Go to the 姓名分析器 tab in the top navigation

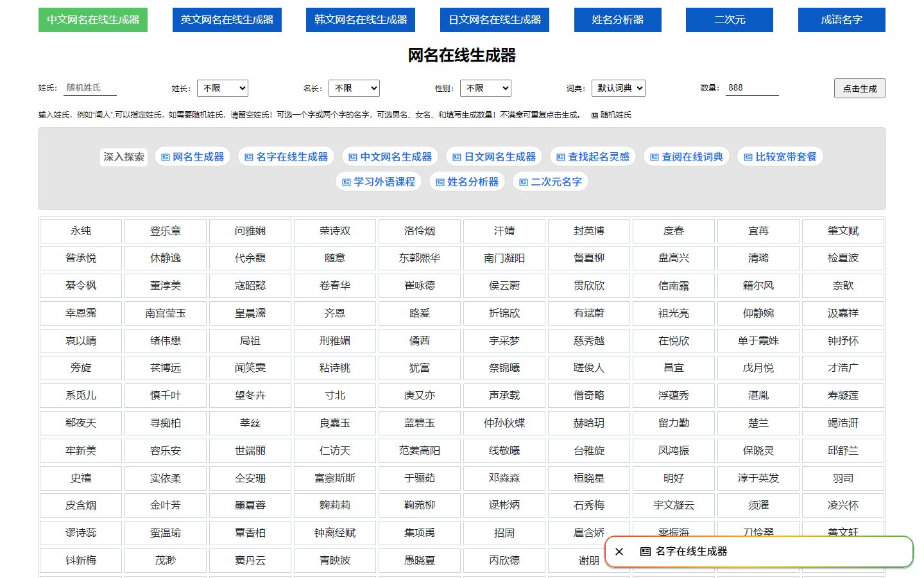618,20
